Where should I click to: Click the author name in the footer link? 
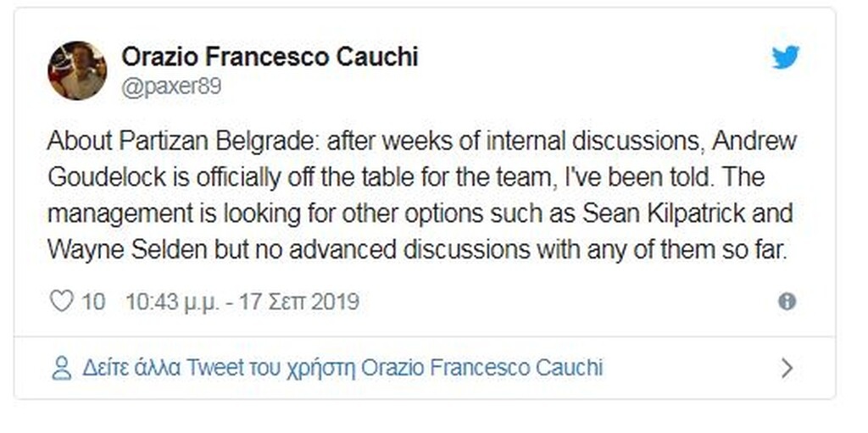coord(482,368)
